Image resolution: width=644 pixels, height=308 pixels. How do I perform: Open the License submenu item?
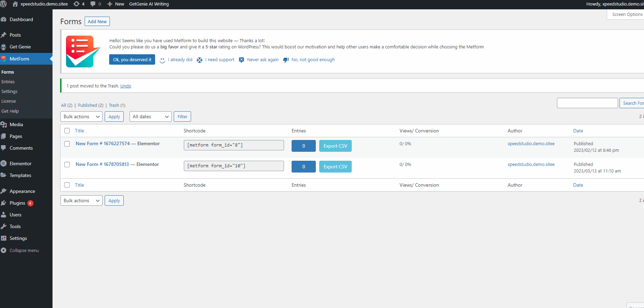[x=9, y=101]
